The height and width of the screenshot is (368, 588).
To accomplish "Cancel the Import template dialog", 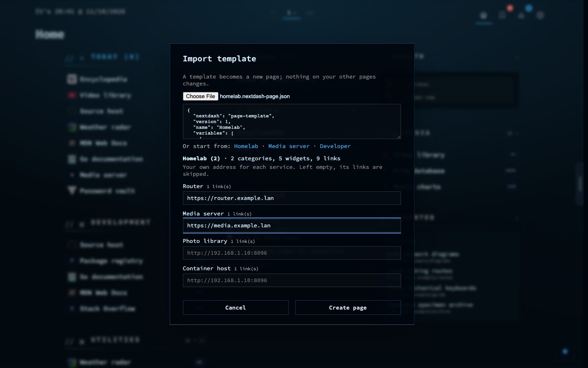I will (236, 307).
